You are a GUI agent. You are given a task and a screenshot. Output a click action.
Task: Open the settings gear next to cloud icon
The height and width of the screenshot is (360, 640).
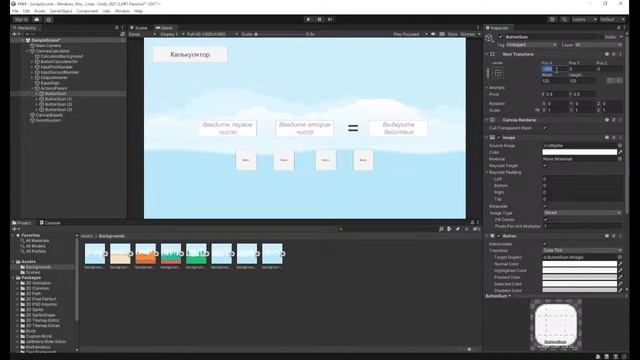coord(48,20)
